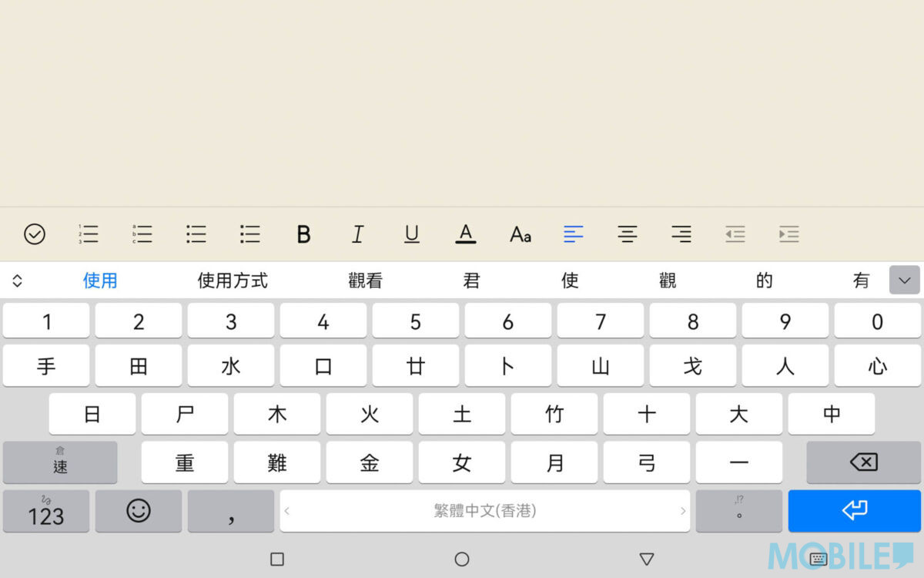Apply the alphabetical list format
924x578 pixels.
142,234
